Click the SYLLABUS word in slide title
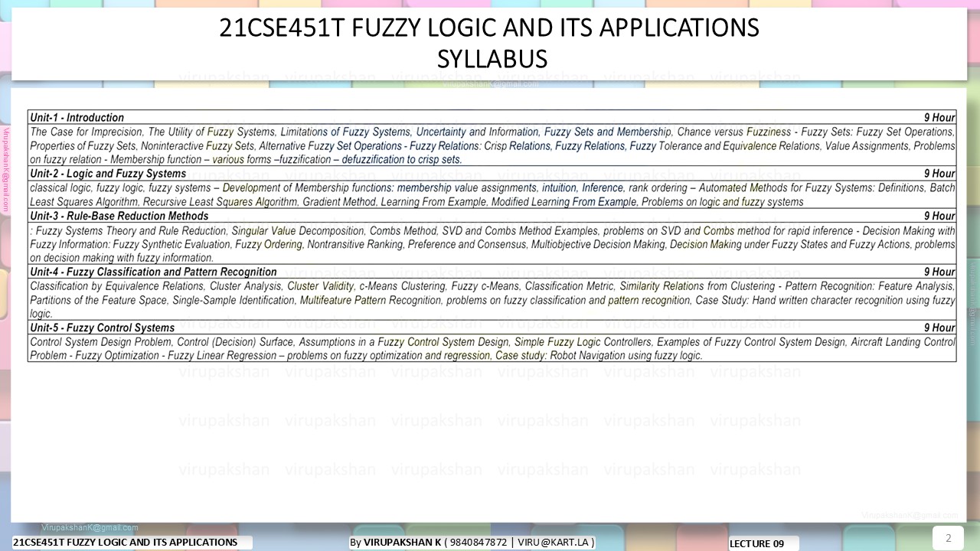The image size is (980, 551). (x=492, y=59)
